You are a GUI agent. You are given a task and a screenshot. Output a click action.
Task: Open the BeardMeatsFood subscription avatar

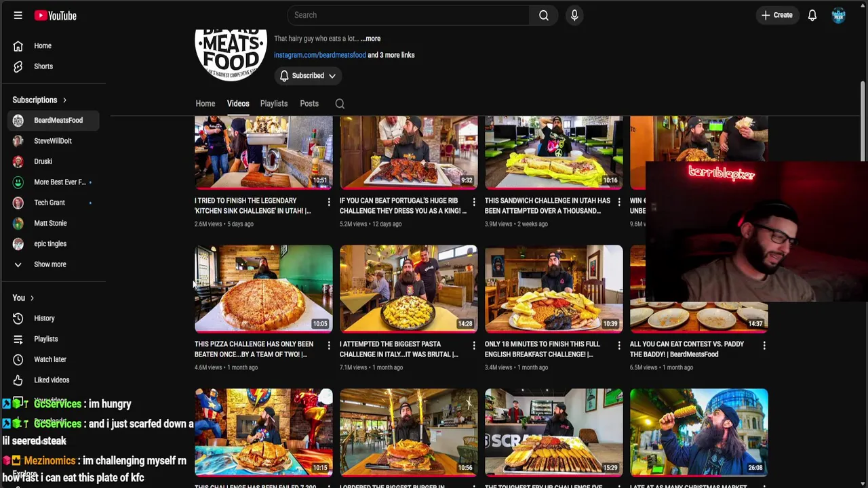(x=18, y=120)
